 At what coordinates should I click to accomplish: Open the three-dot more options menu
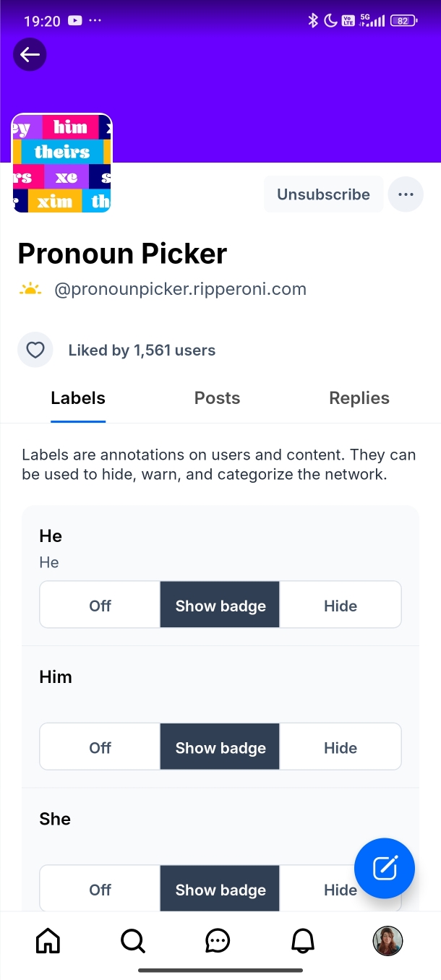[x=406, y=194]
